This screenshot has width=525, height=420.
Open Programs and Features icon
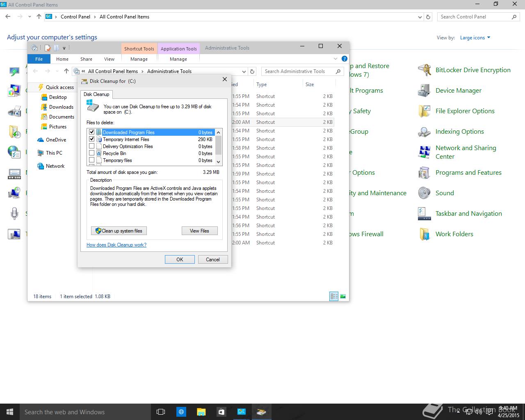point(425,173)
